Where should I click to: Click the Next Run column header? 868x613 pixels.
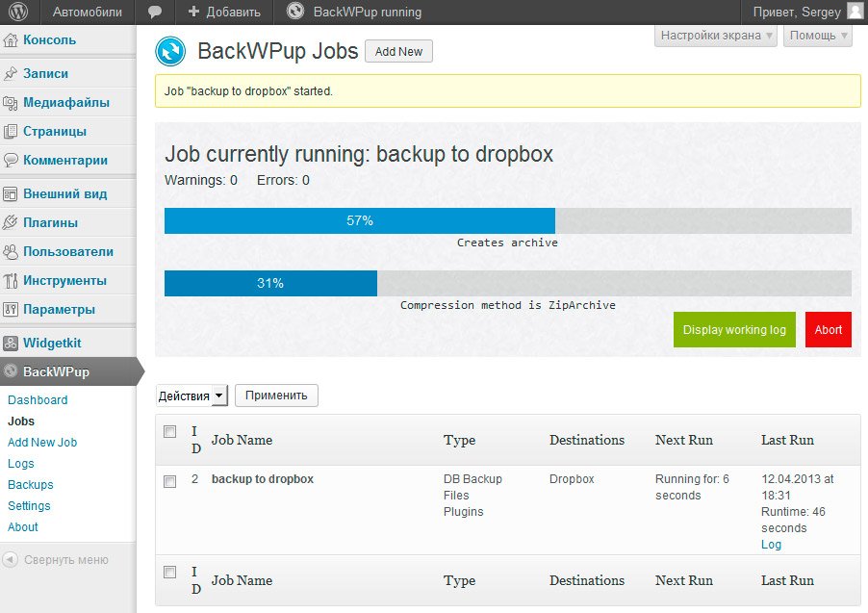684,440
